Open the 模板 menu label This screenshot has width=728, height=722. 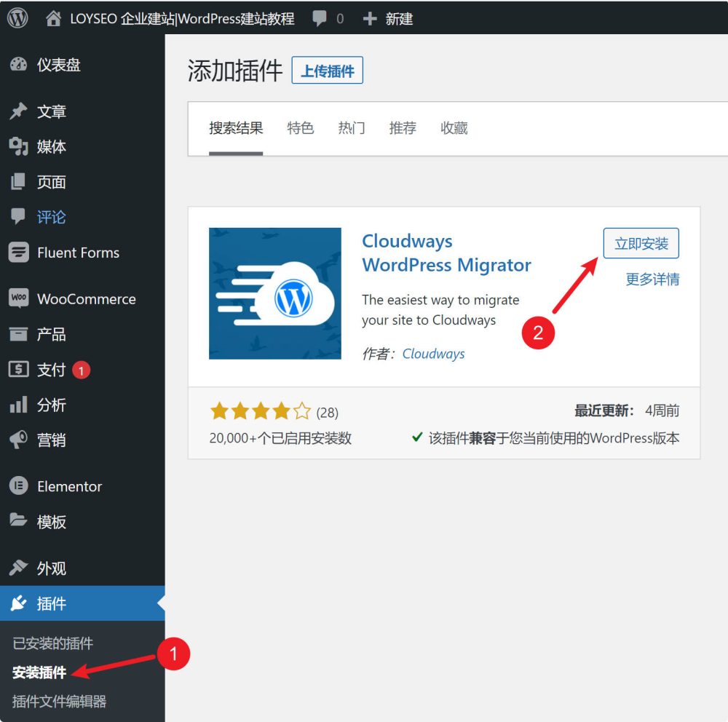(x=52, y=522)
